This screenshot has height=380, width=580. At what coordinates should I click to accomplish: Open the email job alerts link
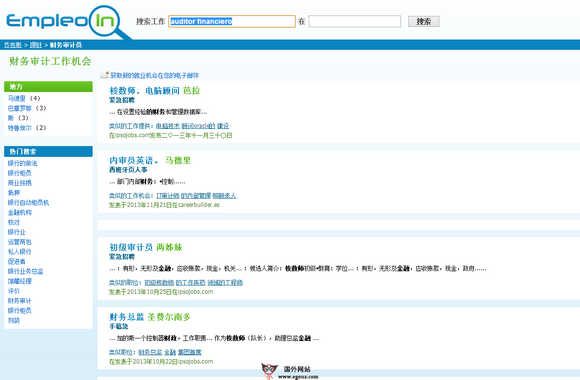click(155, 75)
